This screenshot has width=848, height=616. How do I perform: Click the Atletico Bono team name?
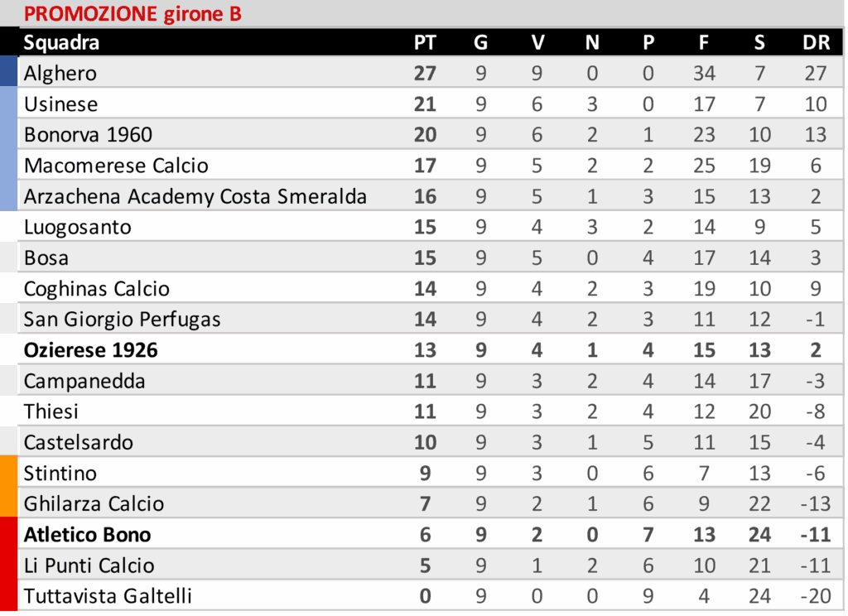[87, 535]
